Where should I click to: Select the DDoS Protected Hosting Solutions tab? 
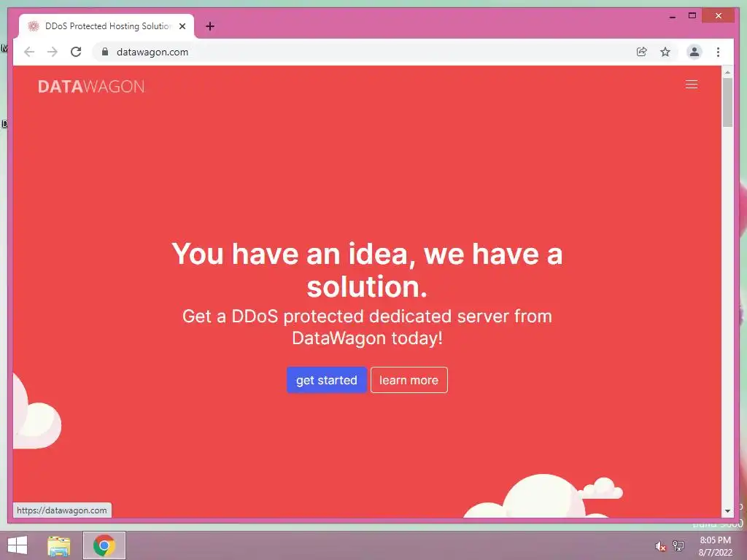107,26
